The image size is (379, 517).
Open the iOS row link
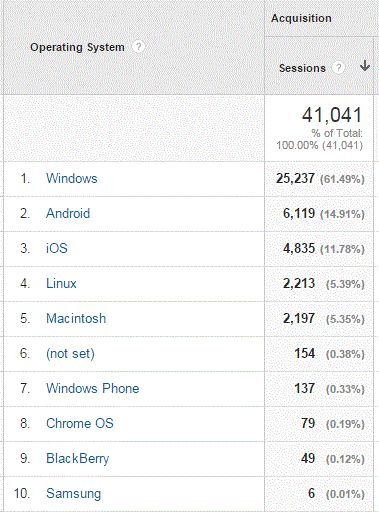[x=57, y=248]
